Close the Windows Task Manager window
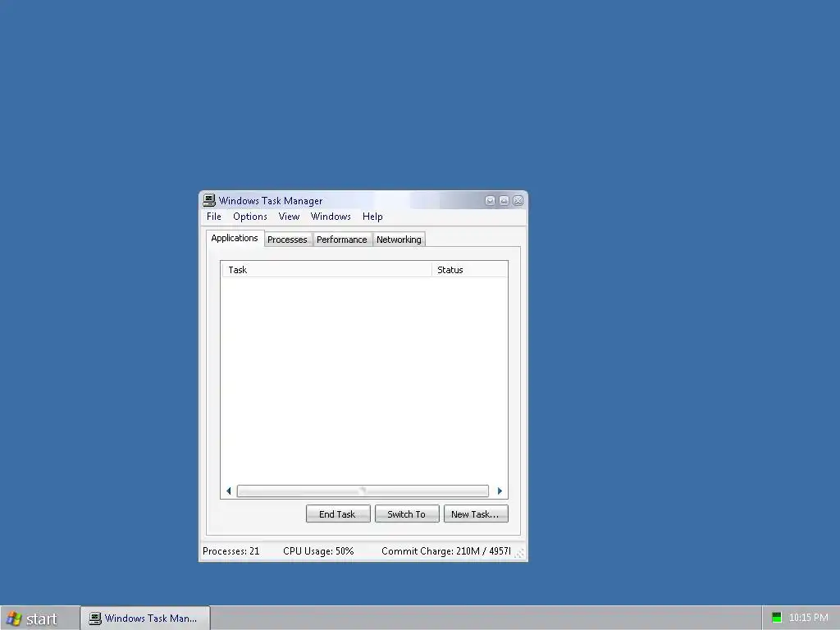This screenshot has height=630, width=840. tap(518, 200)
